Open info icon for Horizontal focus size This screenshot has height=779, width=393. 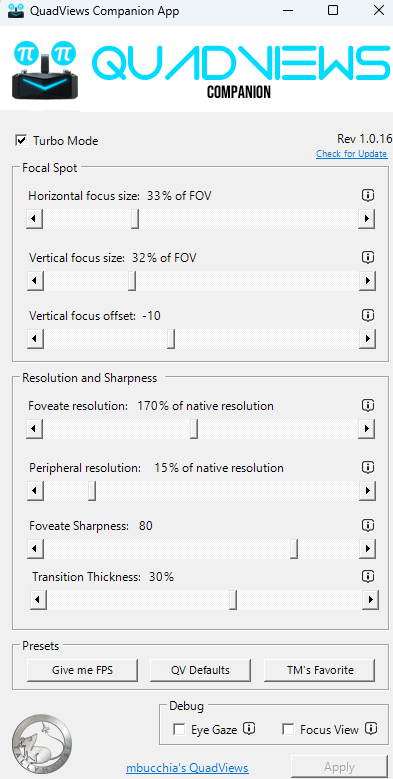point(367,195)
